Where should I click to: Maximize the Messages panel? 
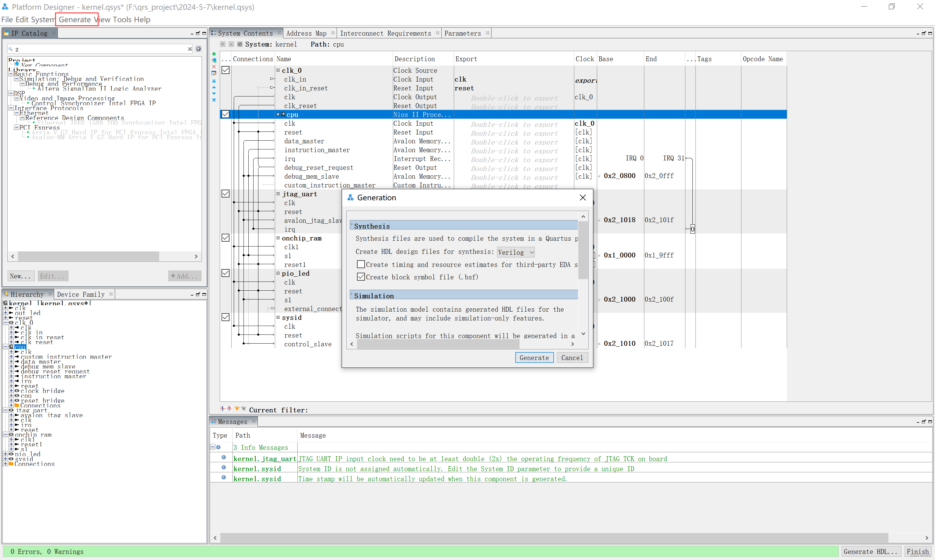pyautogui.click(x=930, y=422)
